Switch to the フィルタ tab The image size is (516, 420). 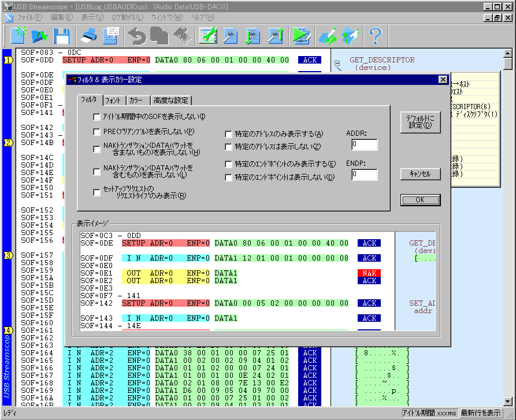[x=90, y=99]
